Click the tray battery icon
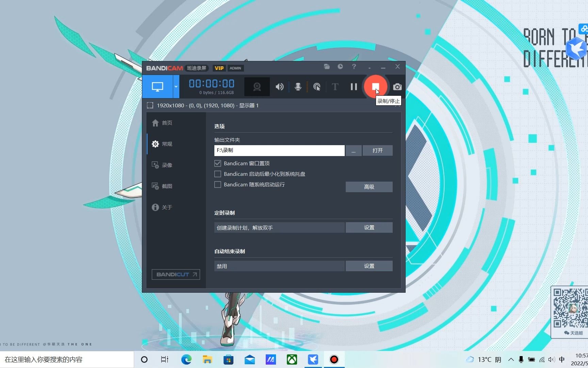Image resolution: width=588 pixels, height=368 pixels. (x=531, y=359)
